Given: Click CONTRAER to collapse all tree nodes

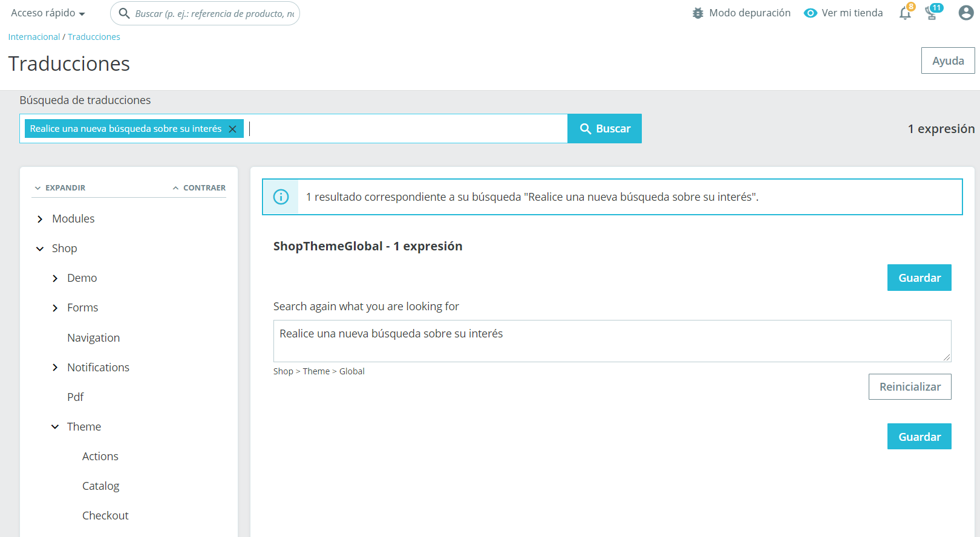Looking at the screenshot, I should pos(199,188).
